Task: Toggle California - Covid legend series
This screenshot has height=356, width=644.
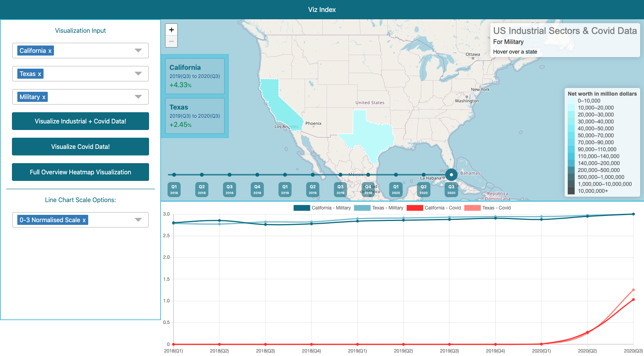Action: tap(434, 208)
